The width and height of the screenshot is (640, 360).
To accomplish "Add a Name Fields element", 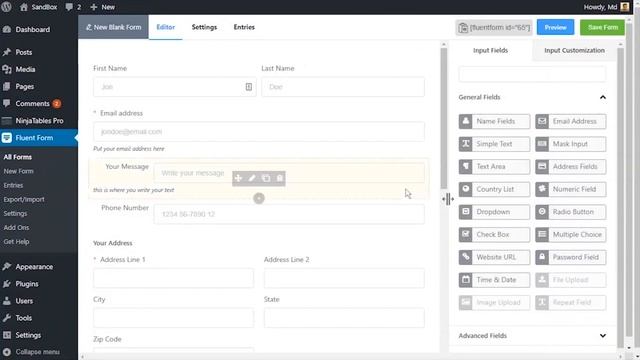I will pos(494,121).
